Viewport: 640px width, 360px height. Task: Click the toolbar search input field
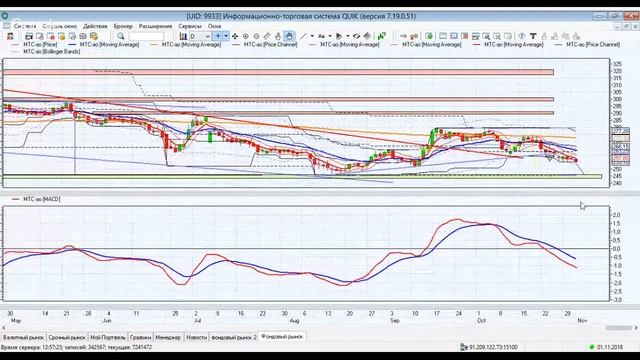tap(146, 36)
